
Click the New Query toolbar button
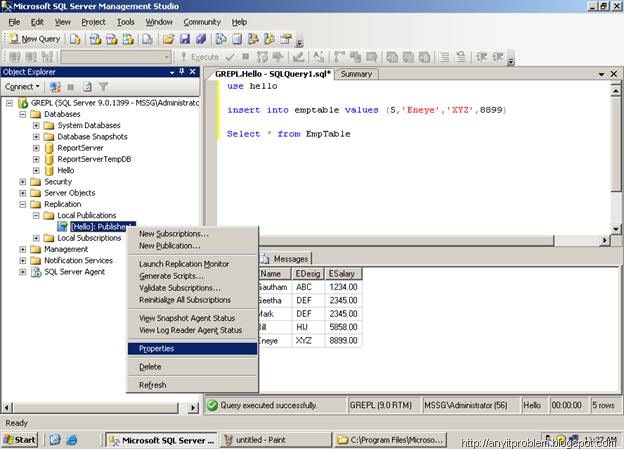[35, 39]
